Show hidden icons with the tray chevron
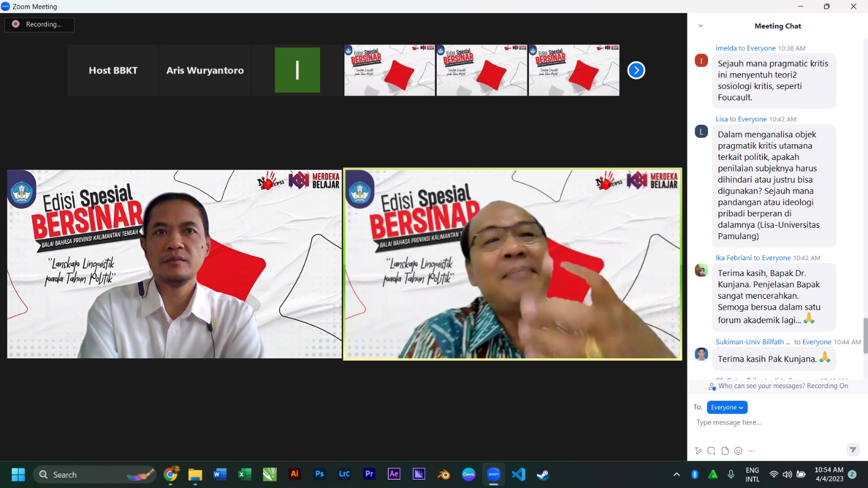The height and width of the screenshot is (488, 868). tap(676, 474)
